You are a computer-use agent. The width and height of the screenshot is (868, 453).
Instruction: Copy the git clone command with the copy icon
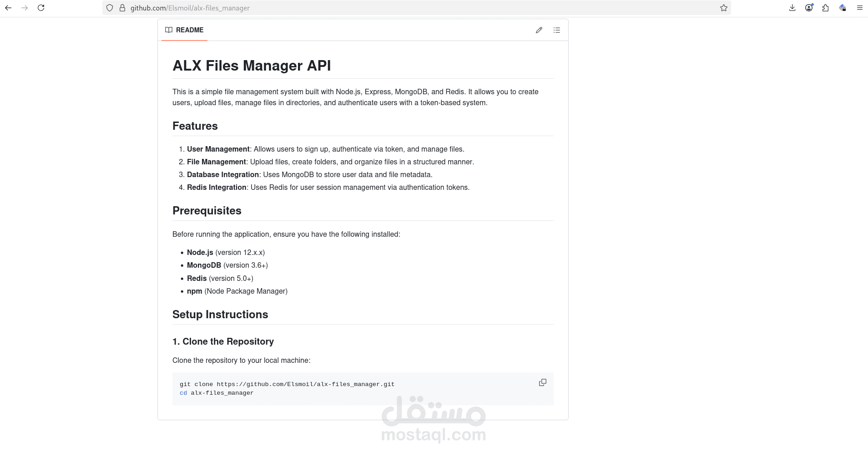(x=543, y=382)
